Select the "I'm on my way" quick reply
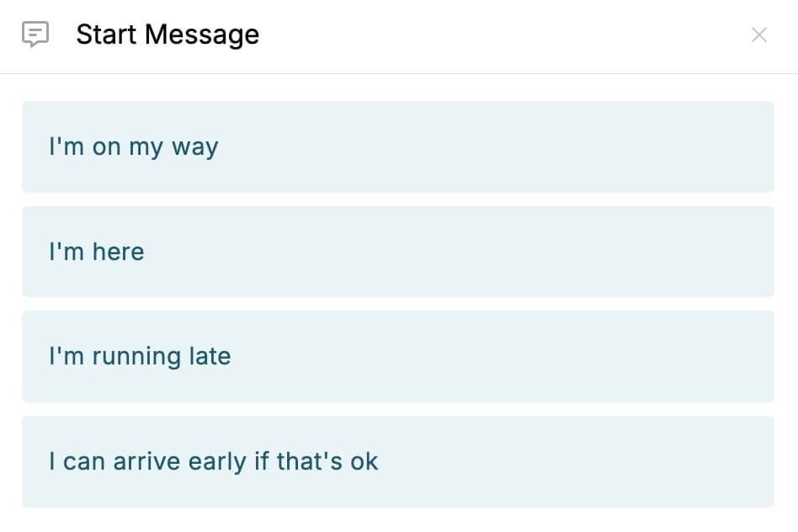 (397, 146)
